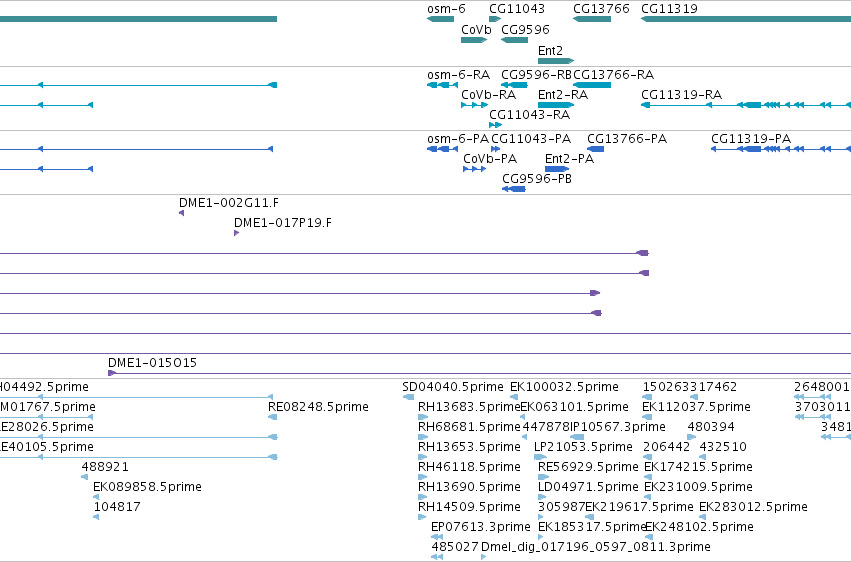Open the Ent2 gene feature
Viewport: 851px width, 562px height.
(x=556, y=61)
